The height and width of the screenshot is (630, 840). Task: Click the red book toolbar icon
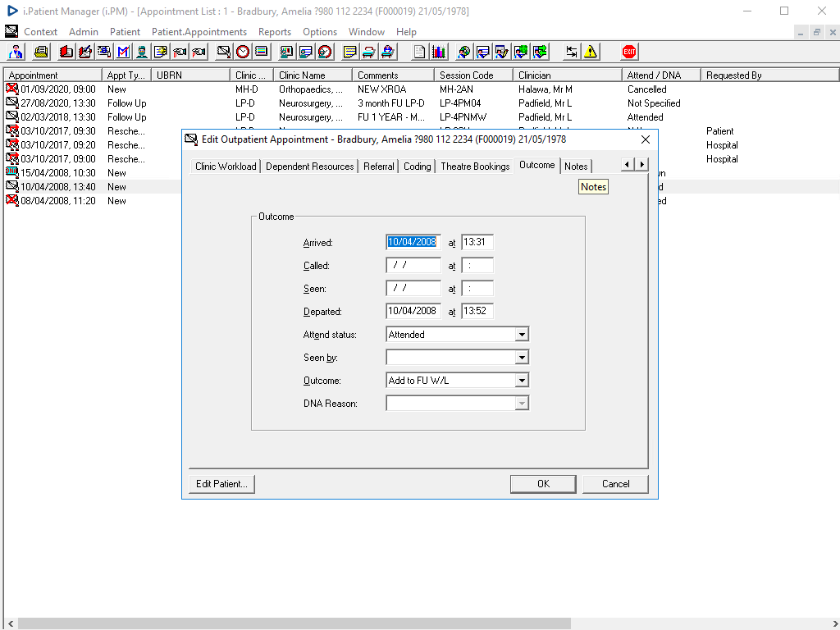(66, 52)
